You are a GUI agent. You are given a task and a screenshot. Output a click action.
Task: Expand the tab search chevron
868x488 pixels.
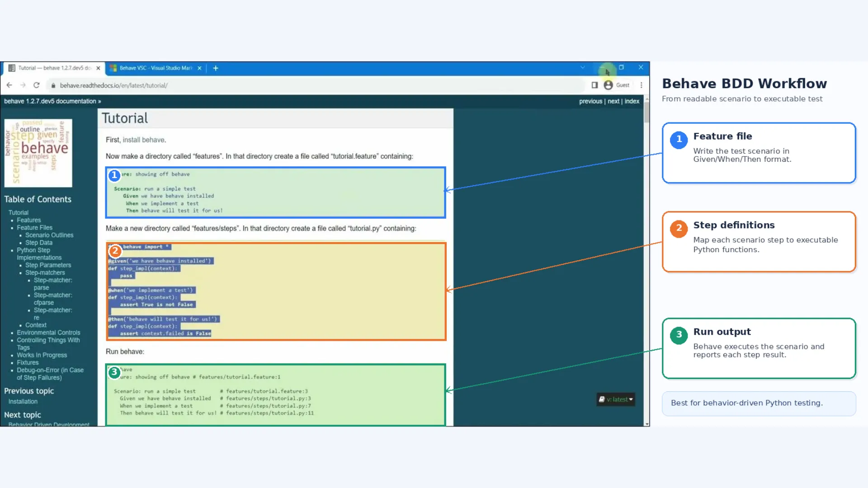tap(583, 67)
